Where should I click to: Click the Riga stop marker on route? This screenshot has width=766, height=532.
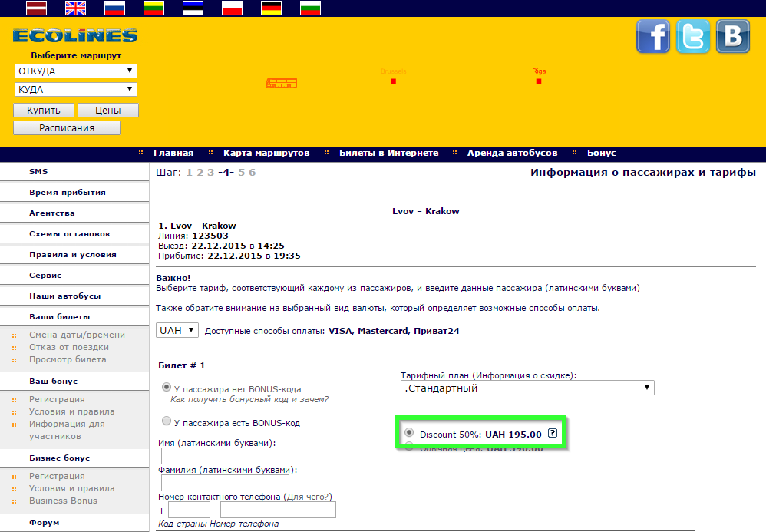pyautogui.click(x=539, y=81)
